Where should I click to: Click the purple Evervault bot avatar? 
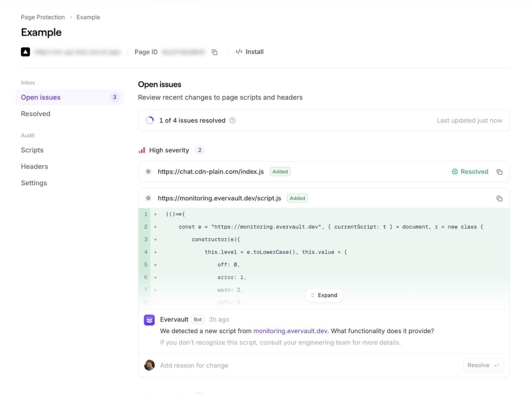pos(149,320)
